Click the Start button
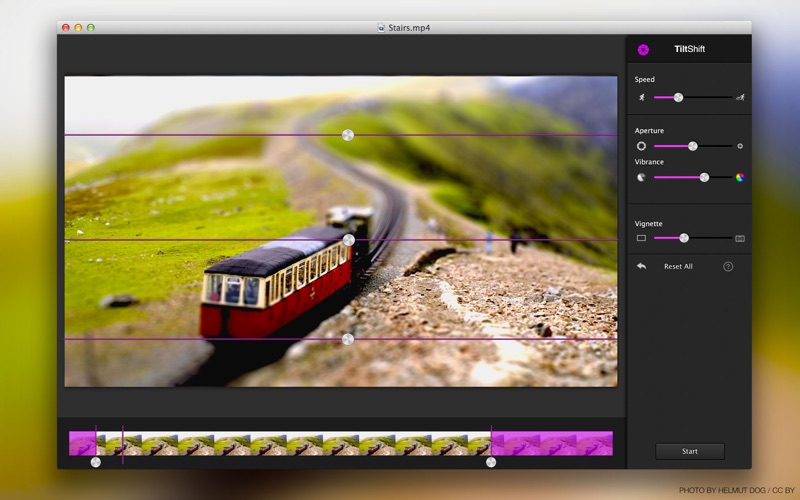This screenshot has width=800, height=500. [x=690, y=451]
